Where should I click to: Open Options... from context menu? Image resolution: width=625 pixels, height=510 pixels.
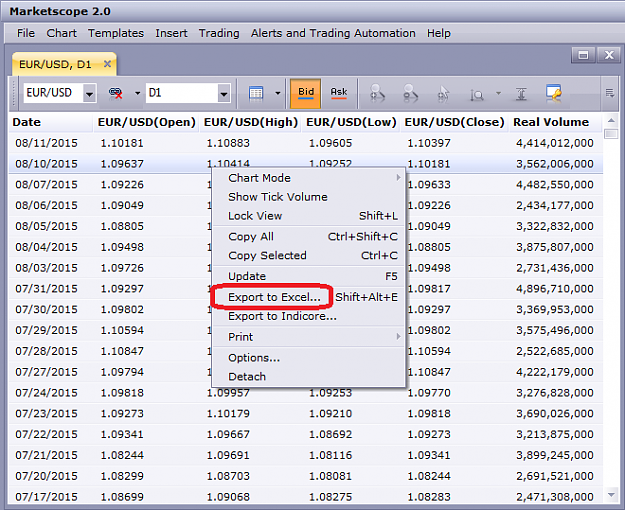[x=309, y=358]
